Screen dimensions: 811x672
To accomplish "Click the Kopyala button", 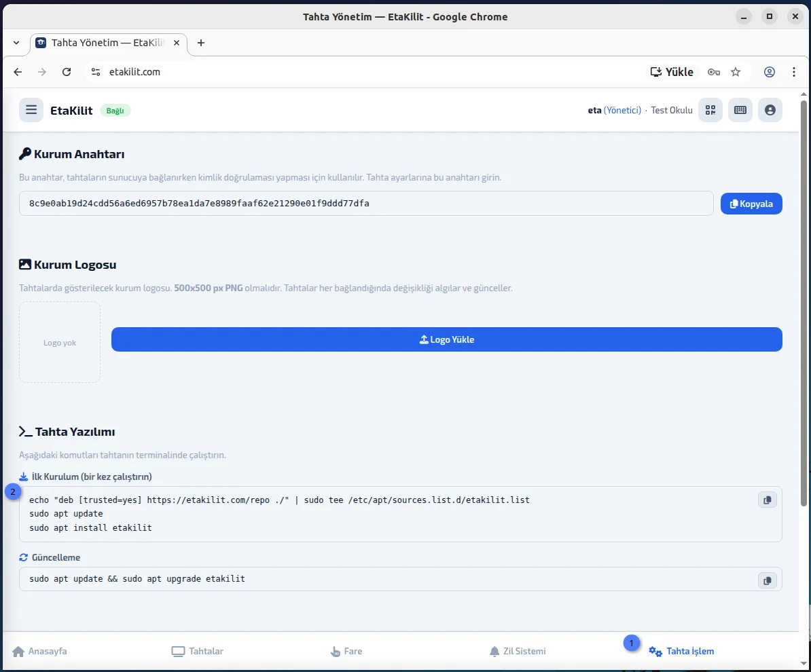I will [x=751, y=204].
